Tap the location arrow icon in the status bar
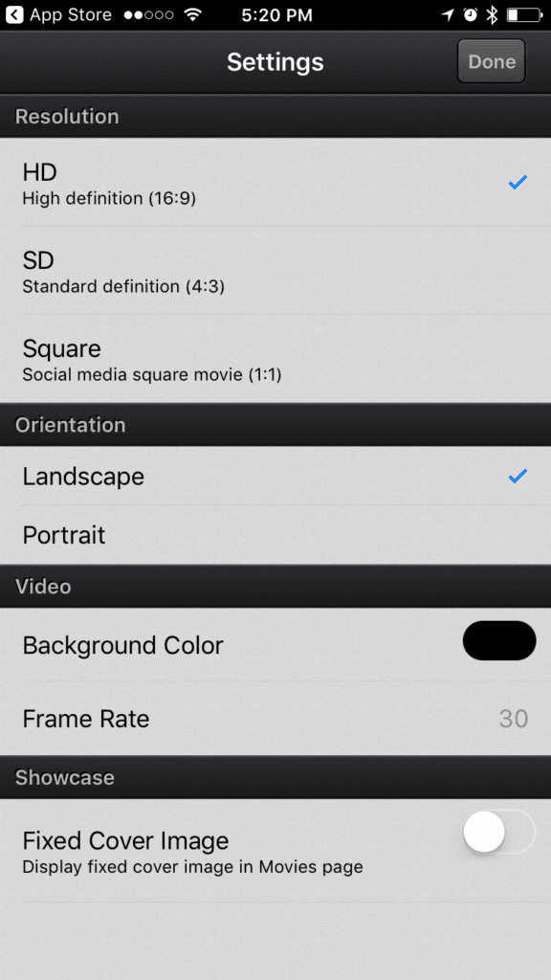Image resolution: width=551 pixels, height=980 pixels. point(448,14)
